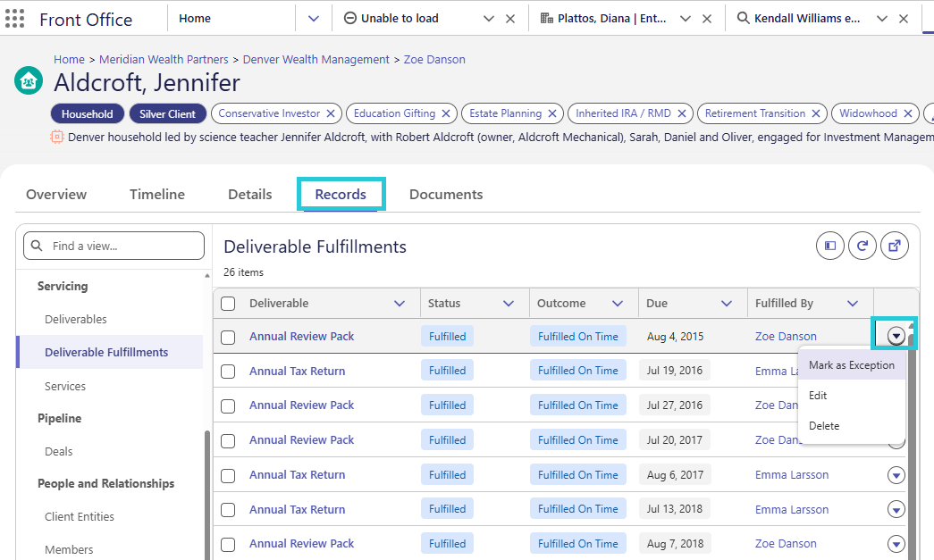Remove the Education Gifting tag
Image resolution: width=934 pixels, height=560 pixels.
click(446, 113)
